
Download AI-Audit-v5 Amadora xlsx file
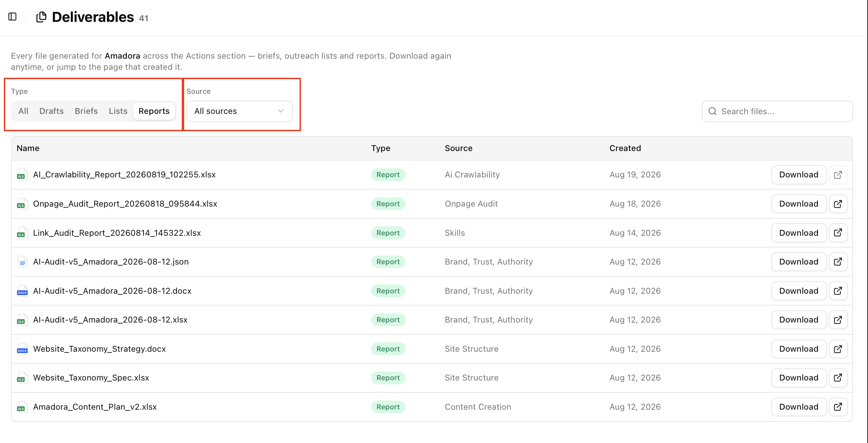tap(799, 320)
